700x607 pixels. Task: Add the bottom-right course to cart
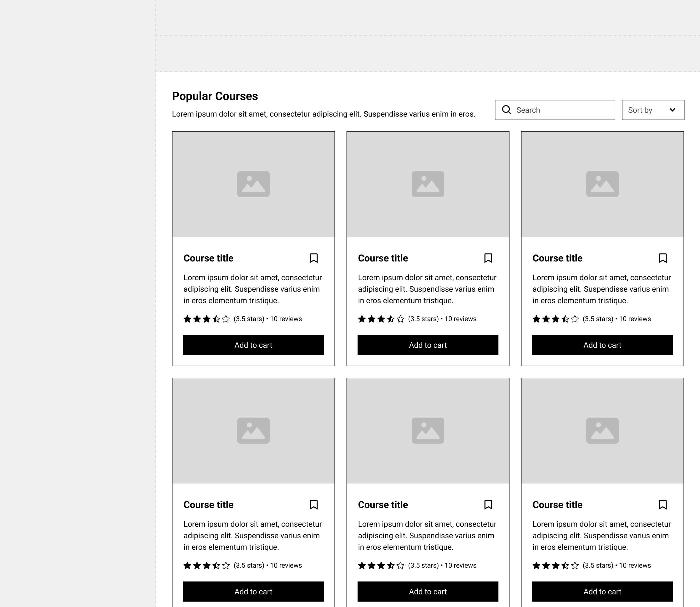(602, 591)
